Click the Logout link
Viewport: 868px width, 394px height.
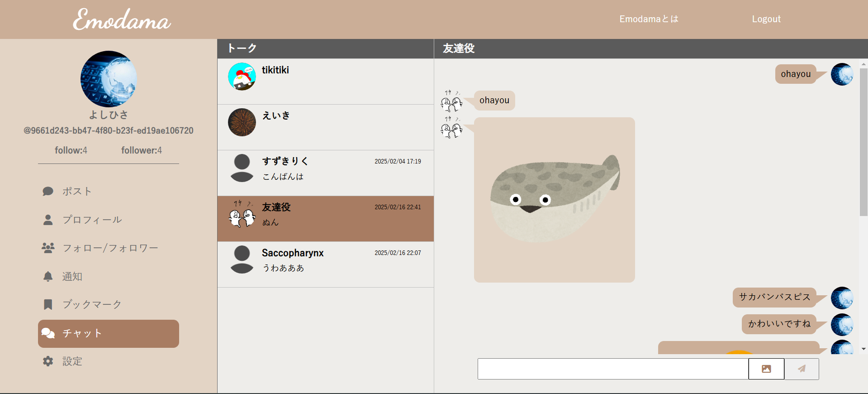(766, 19)
